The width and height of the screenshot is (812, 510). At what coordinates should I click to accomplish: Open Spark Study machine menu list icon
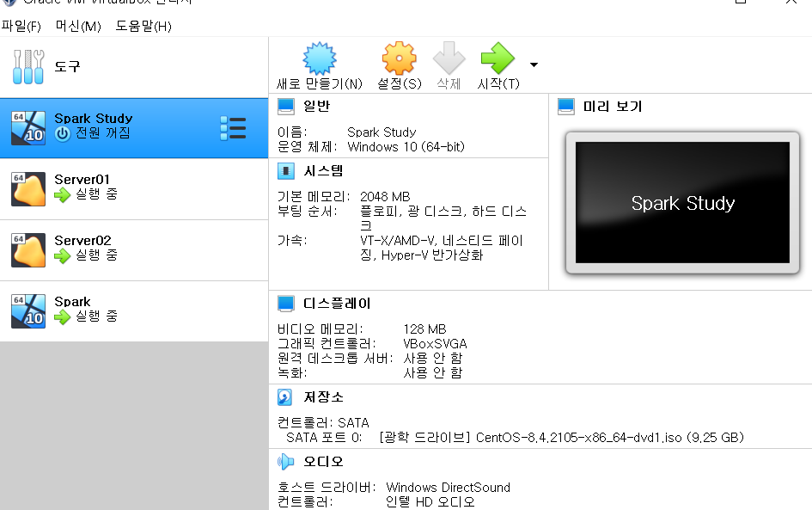point(233,127)
